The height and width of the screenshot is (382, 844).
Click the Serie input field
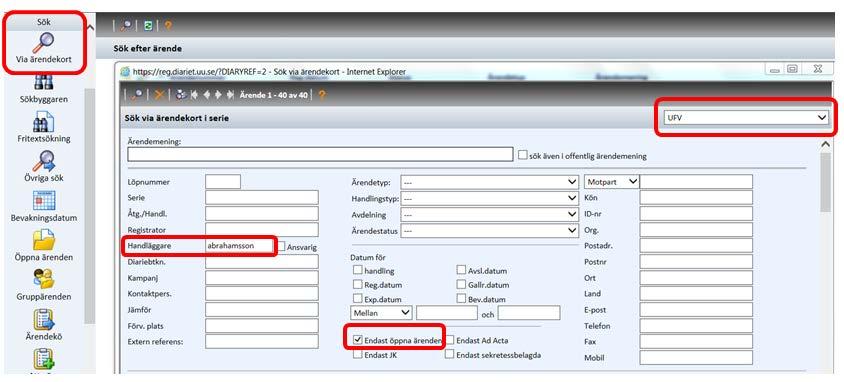(x=262, y=197)
